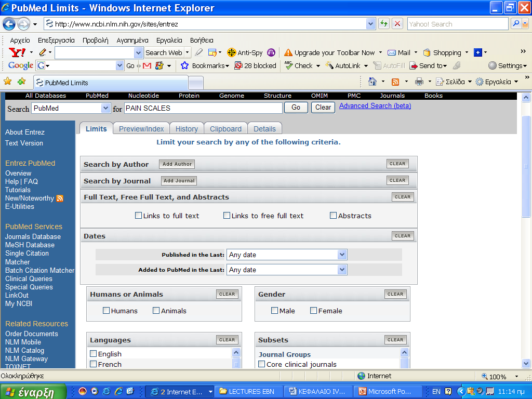Switch to the Preview/Index tab
This screenshot has height=399, width=532.
141,129
